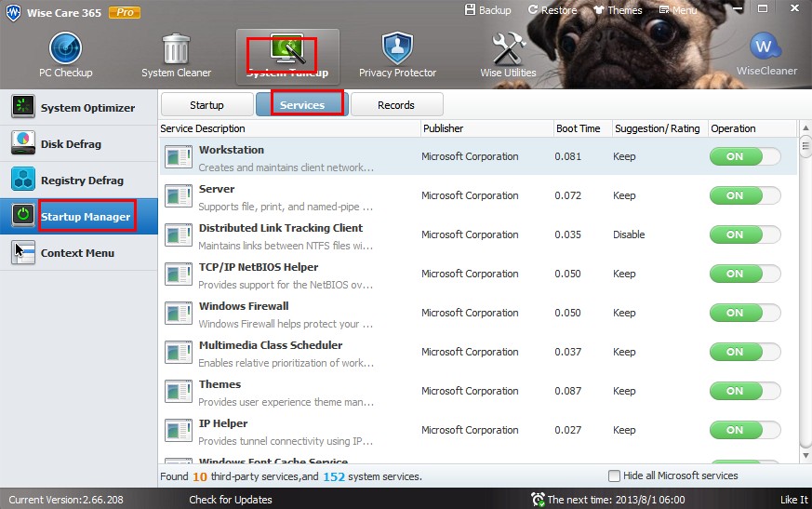This screenshot has height=509, width=812.
Task: Select Disk Defrag sidebar icon
Action: 23,143
